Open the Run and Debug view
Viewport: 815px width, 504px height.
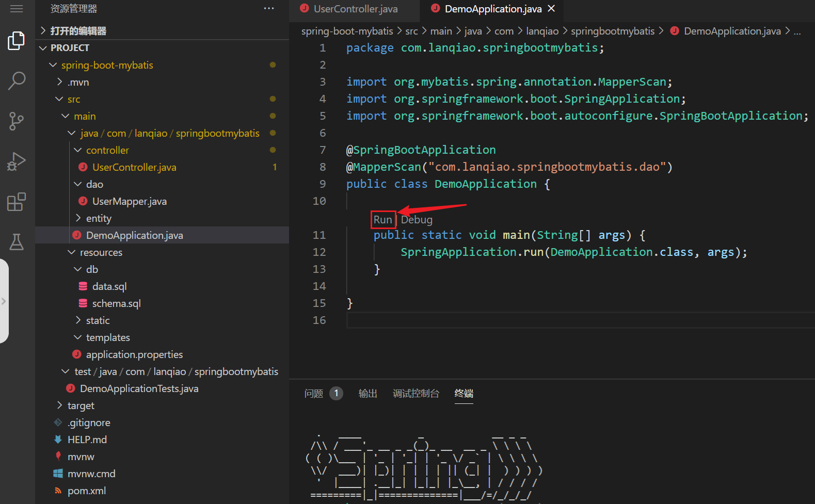pos(17,161)
